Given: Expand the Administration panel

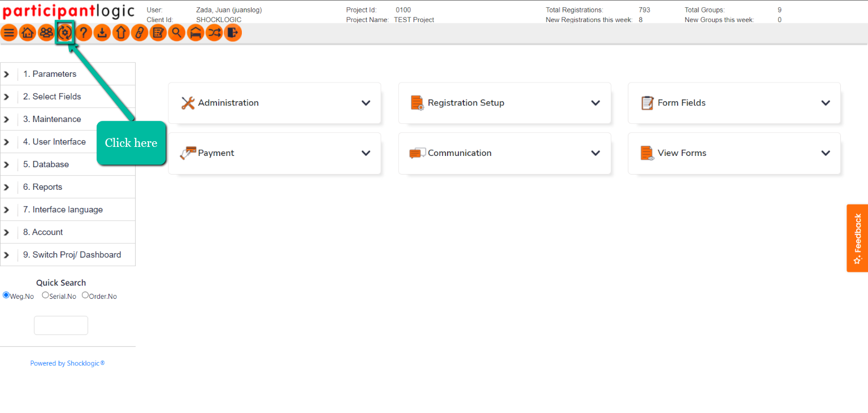Looking at the screenshot, I should click(x=275, y=103).
